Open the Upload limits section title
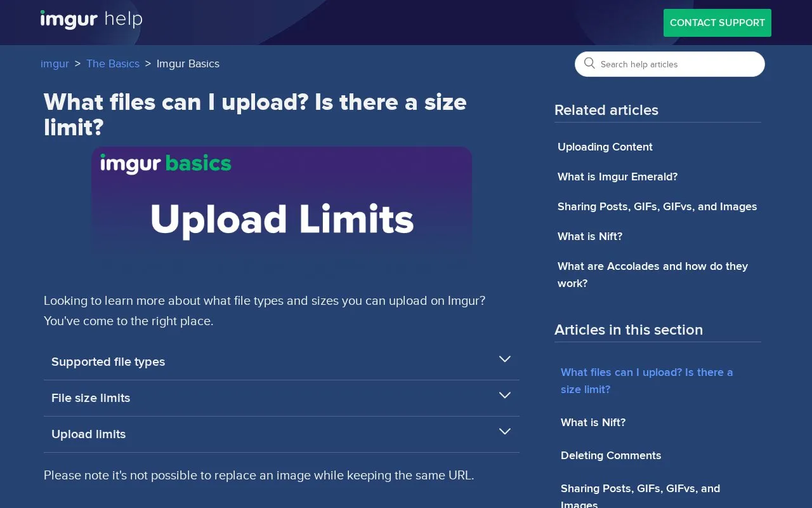This screenshot has height=508, width=812. tap(88, 434)
